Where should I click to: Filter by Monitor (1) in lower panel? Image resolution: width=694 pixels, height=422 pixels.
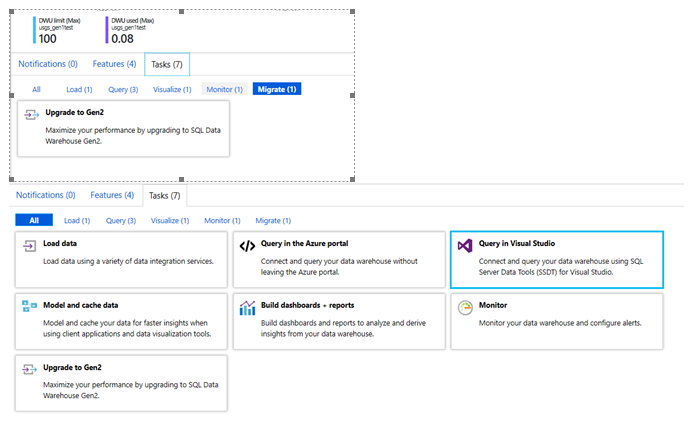coord(222,221)
